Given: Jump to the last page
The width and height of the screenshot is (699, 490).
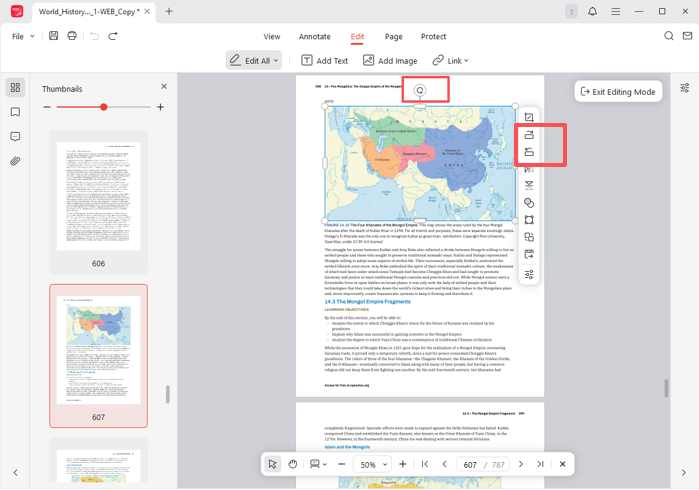Looking at the screenshot, I should coord(540,464).
